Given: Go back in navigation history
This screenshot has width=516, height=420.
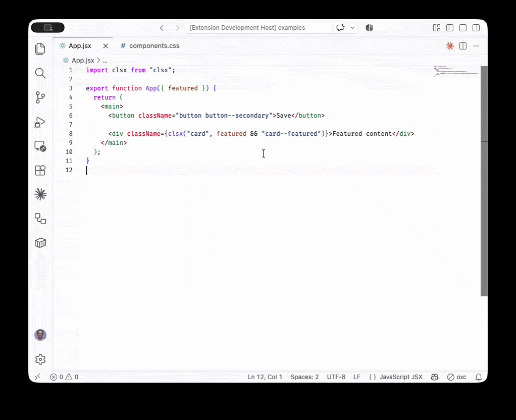Looking at the screenshot, I should [163, 28].
